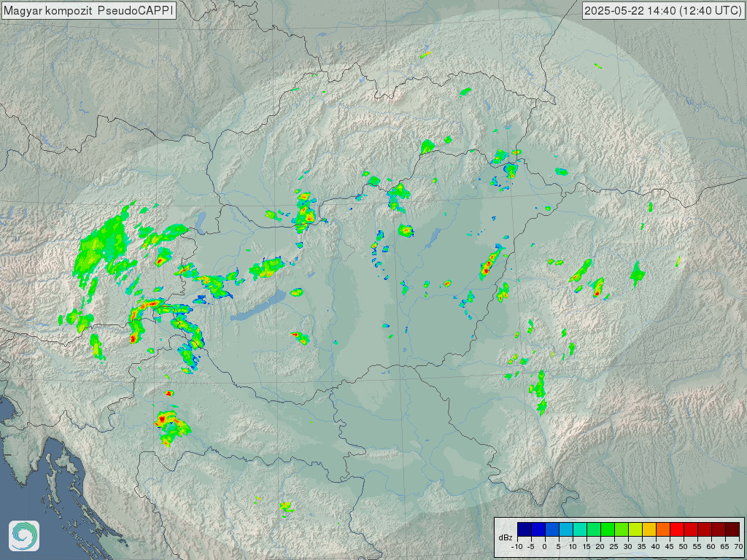
Task: Click the 65 legend tick value
Action: 724,547
